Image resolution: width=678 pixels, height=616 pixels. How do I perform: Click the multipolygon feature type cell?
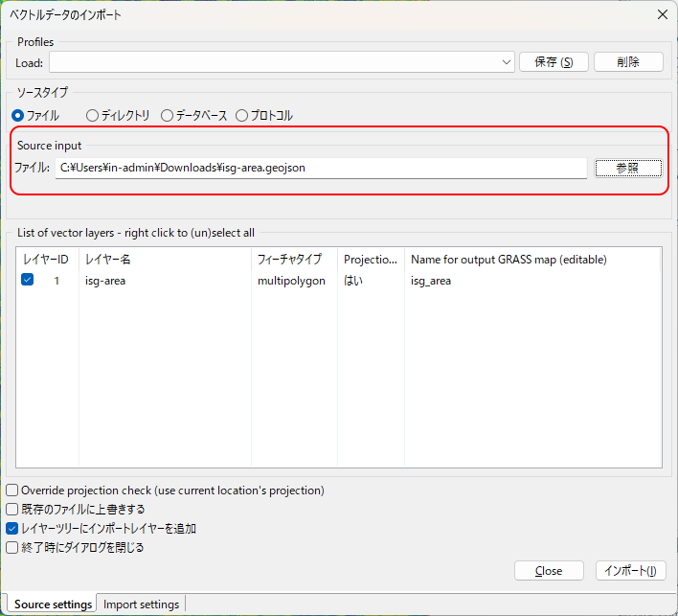291,281
